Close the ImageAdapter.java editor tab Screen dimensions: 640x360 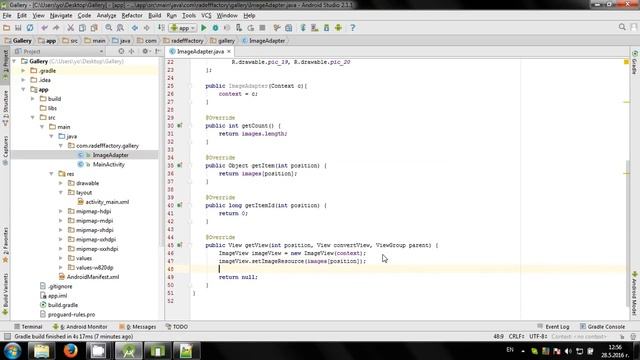point(229,51)
